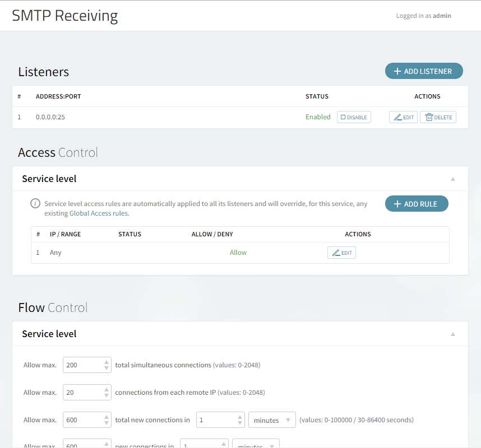Click the admin username in header
The height and width of the screenshot is (448, 481).
click(x=442, y=16)
